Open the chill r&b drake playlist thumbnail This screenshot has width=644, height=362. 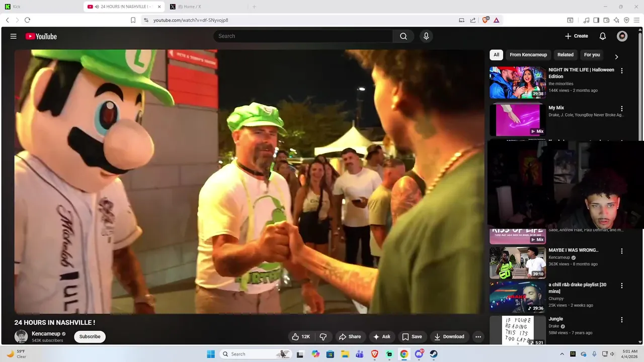pyautogui.click(x=518, y=297)
